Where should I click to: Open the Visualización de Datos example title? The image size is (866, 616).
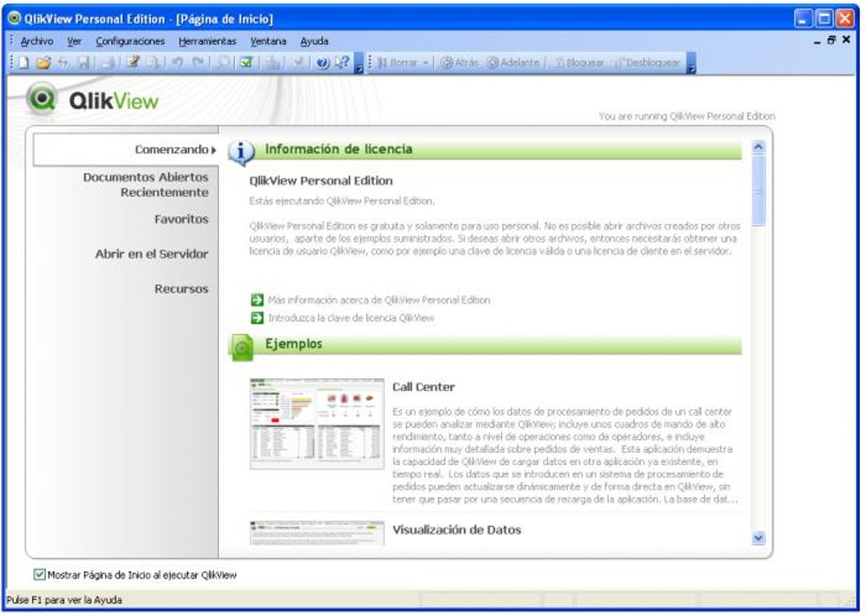tap(457, 530)
